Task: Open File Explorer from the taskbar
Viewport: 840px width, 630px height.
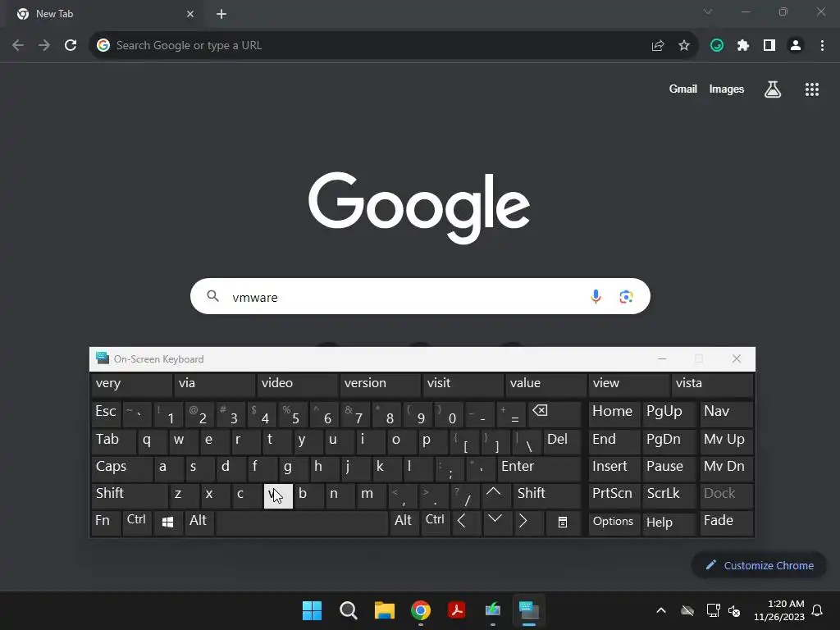Action: tap(385, 610)
